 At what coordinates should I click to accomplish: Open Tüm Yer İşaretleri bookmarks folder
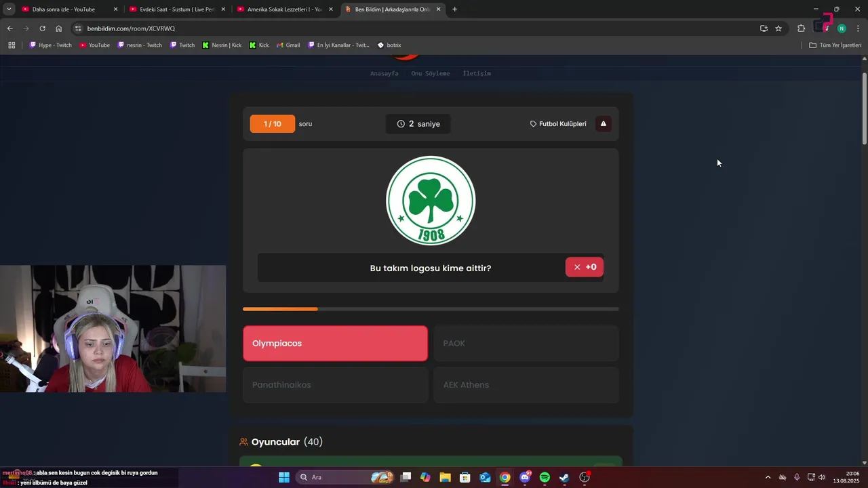[x=835, y=45]
